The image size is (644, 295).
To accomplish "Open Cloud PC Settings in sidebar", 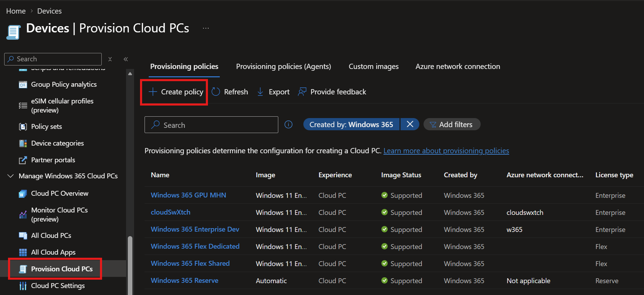I will point(58,286).
